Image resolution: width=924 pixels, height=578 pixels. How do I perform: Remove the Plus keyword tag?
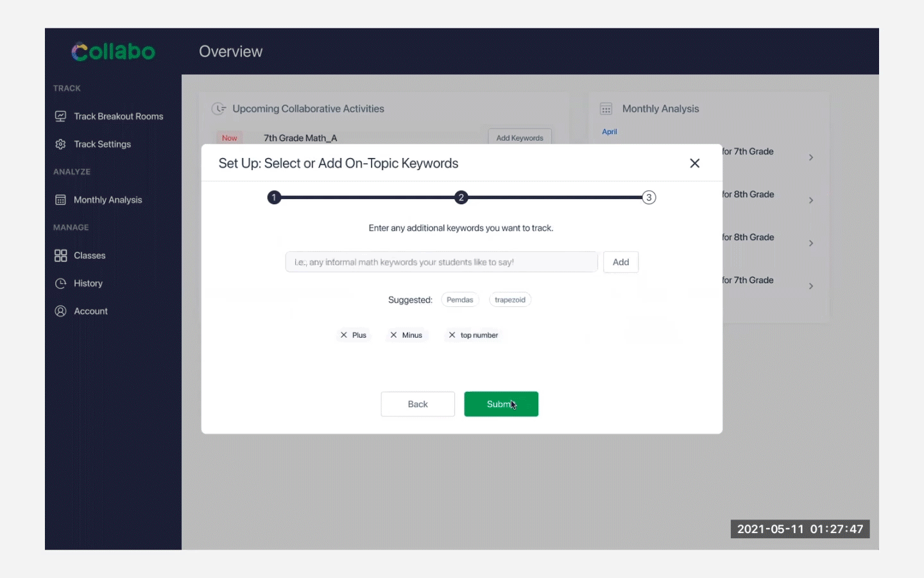pos(344,335)
